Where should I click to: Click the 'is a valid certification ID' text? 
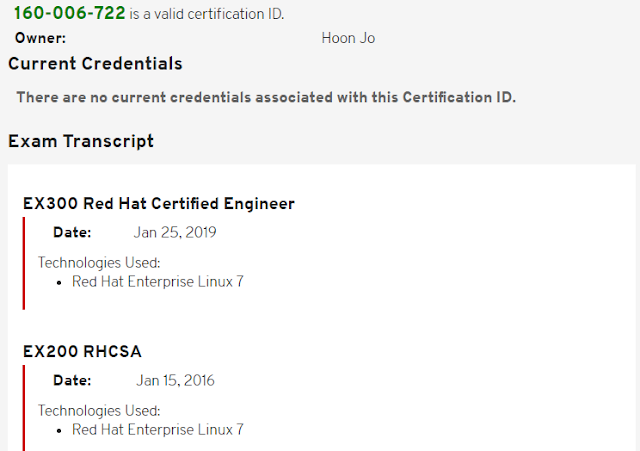click(207, 14)
